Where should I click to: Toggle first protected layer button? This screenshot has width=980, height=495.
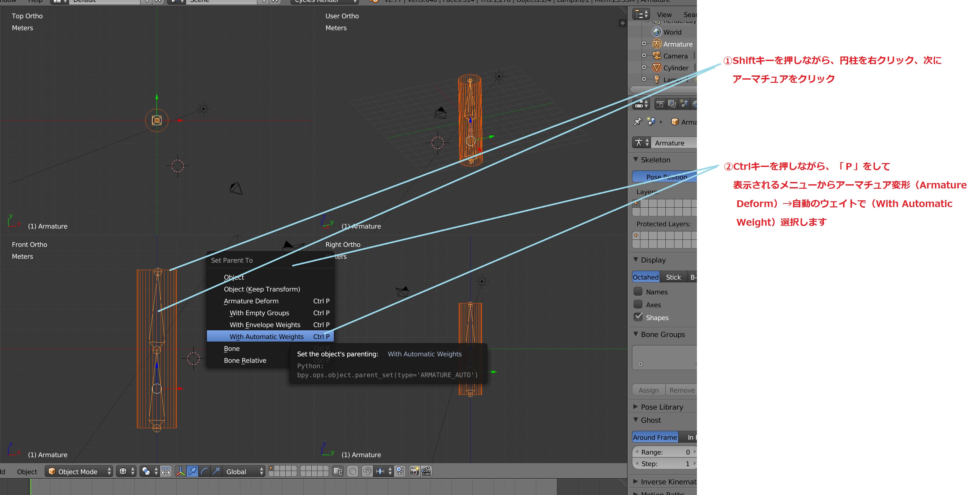636,235
